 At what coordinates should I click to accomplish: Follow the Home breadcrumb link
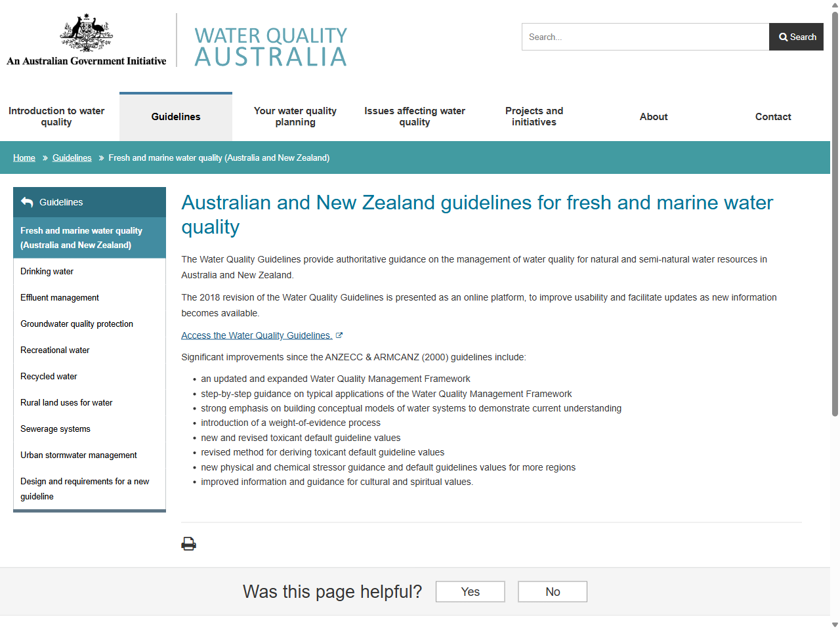[24, 157]
